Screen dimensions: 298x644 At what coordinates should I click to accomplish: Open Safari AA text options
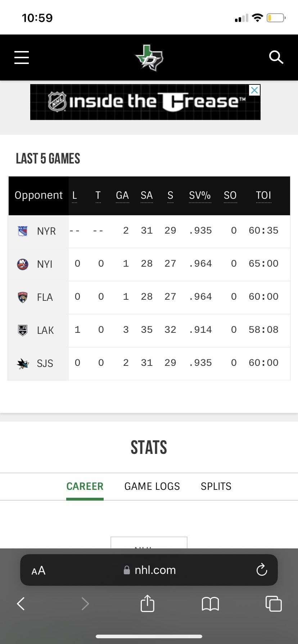tap(39, 570)
